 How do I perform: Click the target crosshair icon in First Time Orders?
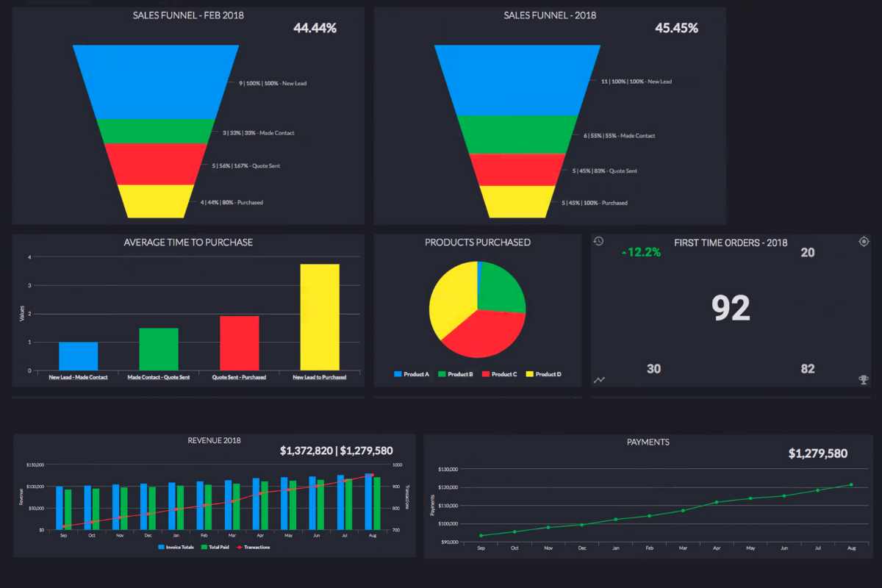864,241
